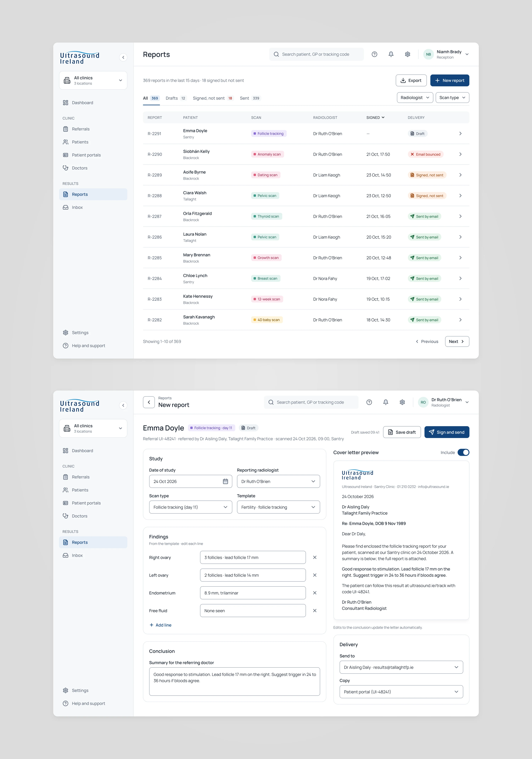
Task: Go to Next page of reports
Action: [x=457, y=342]
